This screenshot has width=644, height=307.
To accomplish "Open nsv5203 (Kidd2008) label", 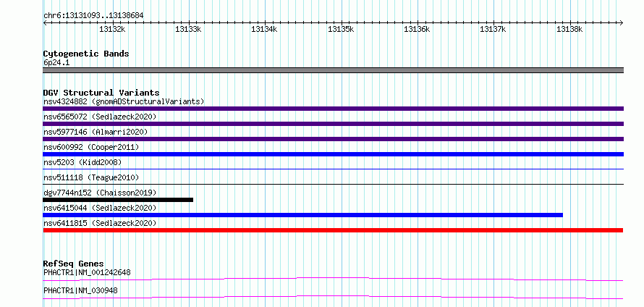I will click(82, 162).
